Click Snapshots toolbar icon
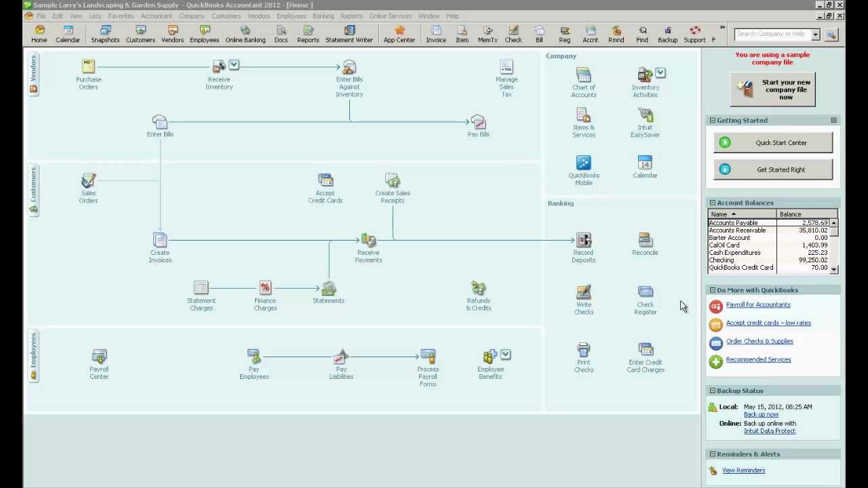This screenshot has height=488, width=868. (x=105, y=35)
